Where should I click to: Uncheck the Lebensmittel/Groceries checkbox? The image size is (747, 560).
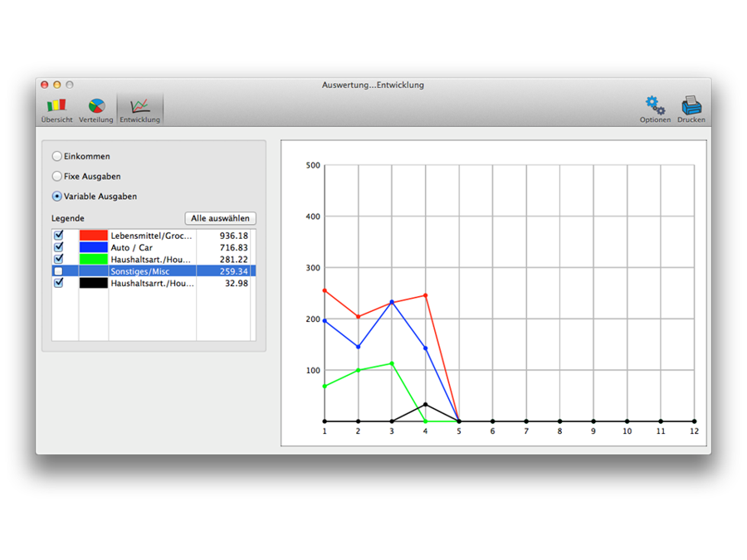58,236
